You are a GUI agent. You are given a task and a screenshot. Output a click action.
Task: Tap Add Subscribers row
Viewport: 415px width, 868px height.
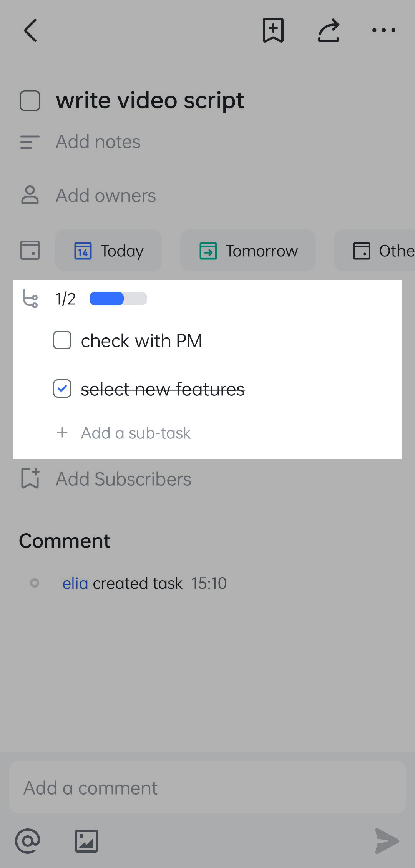[x=123, y=479]
